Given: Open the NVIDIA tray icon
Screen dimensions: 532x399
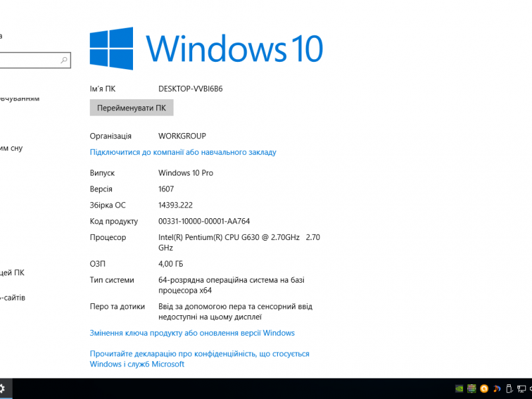Looking at the screenshot, I should 459,388.
